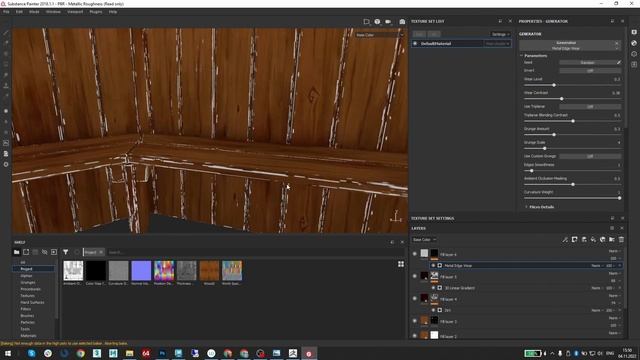Toggle the Invert Off switch
640x360 pixels.
590,71
